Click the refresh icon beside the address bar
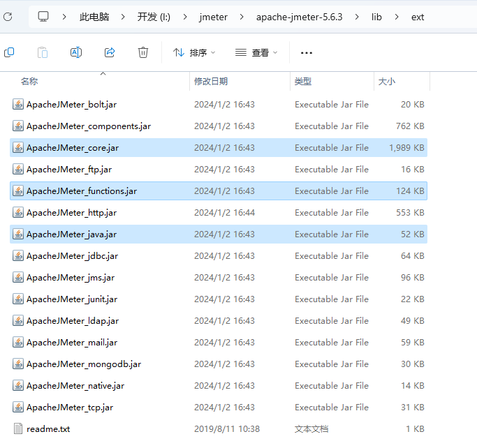This screenshot has height=448, width=477. point(7,16)
